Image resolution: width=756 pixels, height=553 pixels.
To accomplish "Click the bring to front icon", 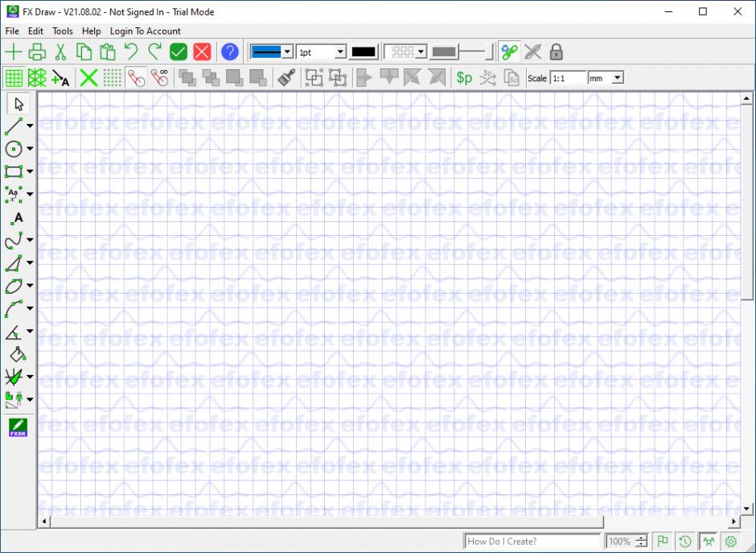I will point(187,77).
